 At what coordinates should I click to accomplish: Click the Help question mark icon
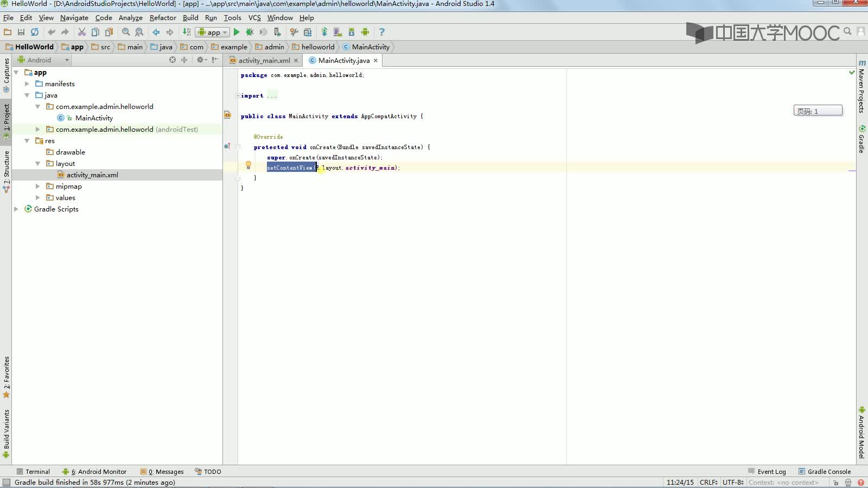382,32
